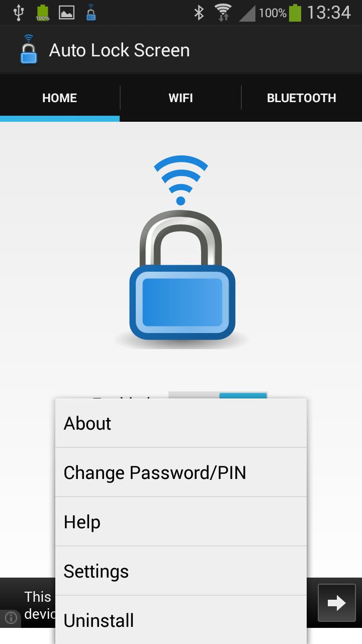This screenshot has height=644, width=362.
Task: Open the ad info icon at the bottom left
Action: [x=11, y=618]
